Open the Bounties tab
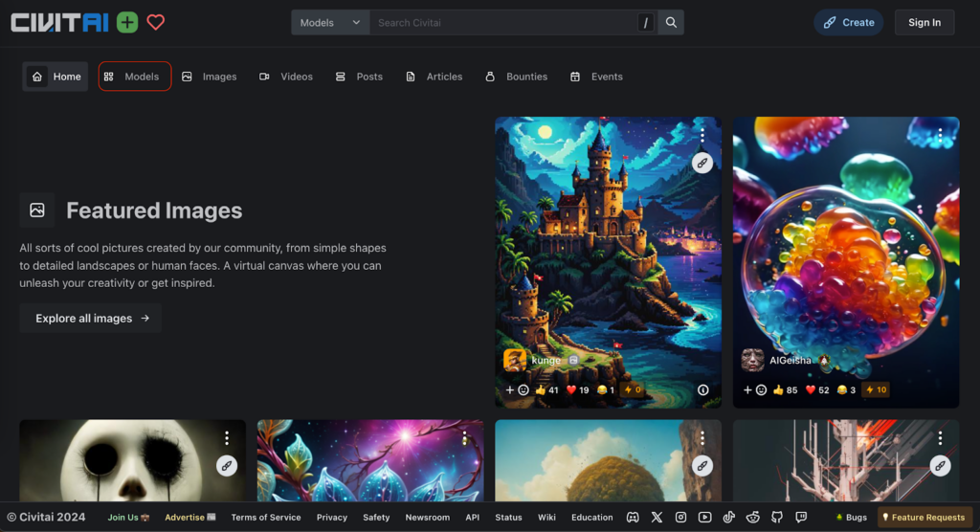The image size is (980, 532). click(x=517, y=77)
